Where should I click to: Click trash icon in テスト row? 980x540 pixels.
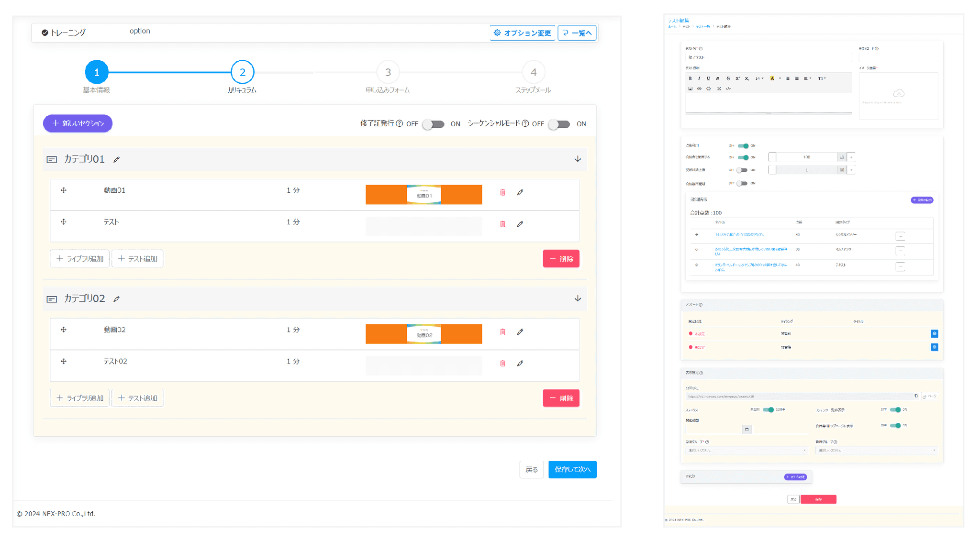[x=502, y=224]
